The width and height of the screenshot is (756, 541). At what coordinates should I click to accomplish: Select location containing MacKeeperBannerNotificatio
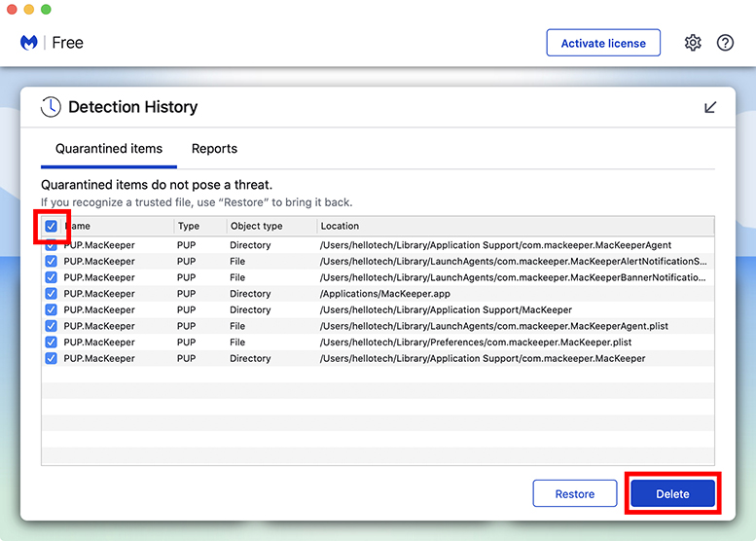[x=513, y=277]
